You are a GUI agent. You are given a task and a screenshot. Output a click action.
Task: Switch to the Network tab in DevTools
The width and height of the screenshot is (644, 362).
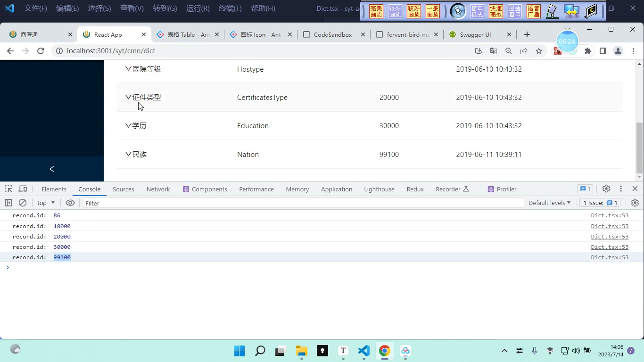[158, 189]
